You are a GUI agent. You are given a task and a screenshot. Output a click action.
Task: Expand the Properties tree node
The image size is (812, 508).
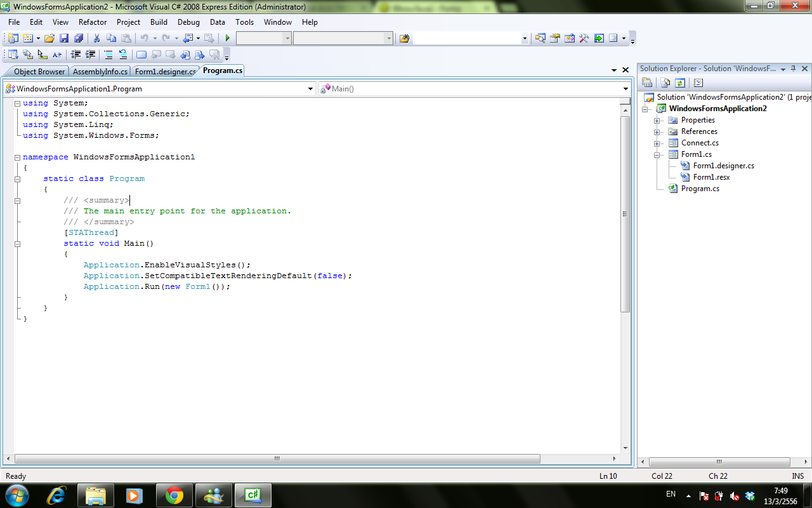pos(657,120)
